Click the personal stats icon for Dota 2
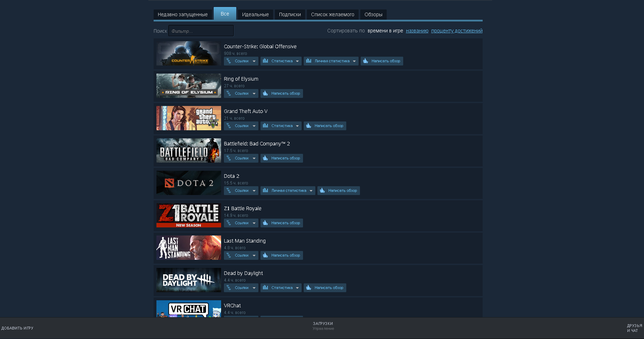644x339 pixels. 265,190
